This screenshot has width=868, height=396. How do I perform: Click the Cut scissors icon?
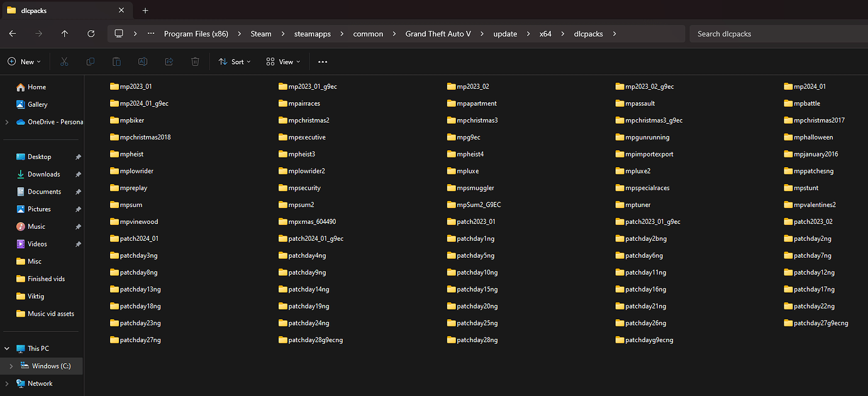(x=64, y=62)
